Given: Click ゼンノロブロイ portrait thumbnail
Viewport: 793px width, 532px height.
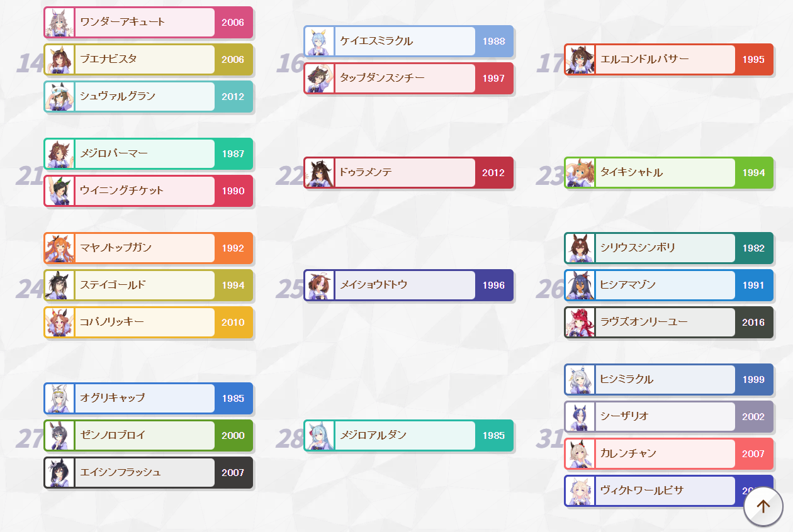Looking at the screenshot, I should click(60, 436).
